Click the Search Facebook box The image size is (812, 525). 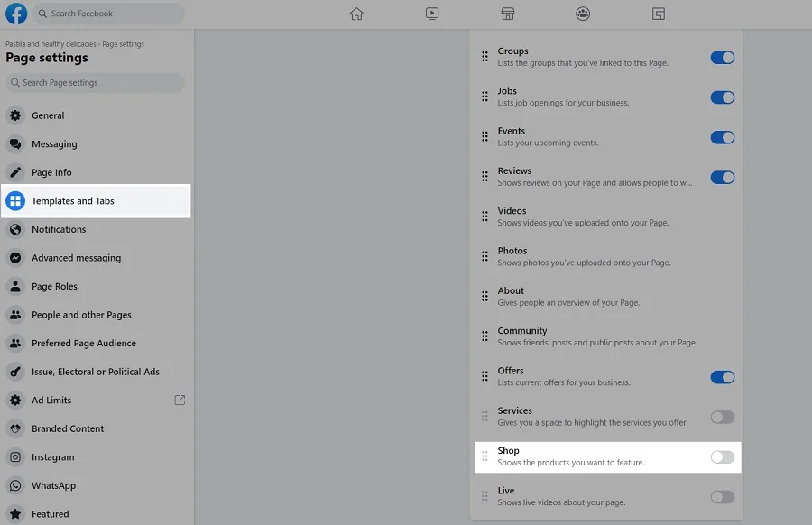(108, 14)
